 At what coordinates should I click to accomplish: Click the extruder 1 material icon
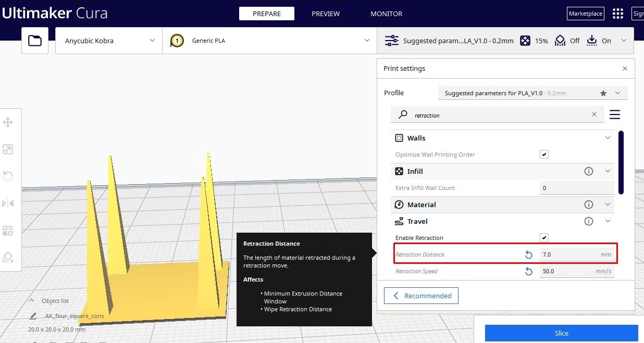177,41
